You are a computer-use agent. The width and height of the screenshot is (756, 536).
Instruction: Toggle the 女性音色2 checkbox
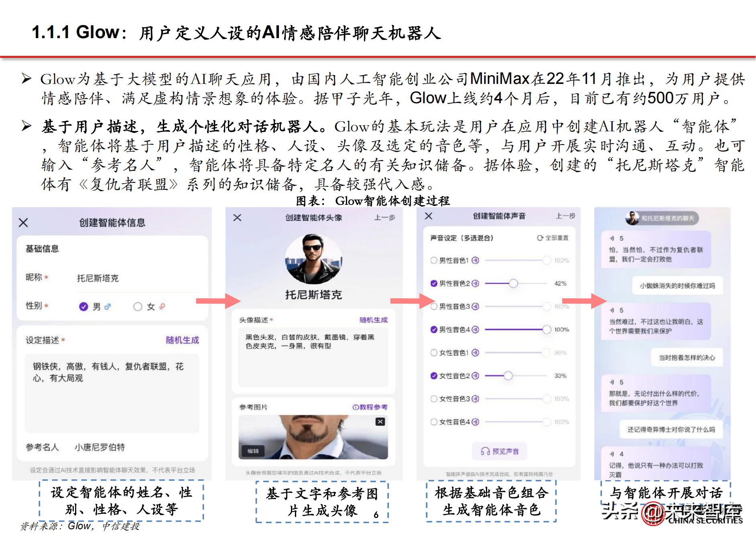(434, 376)
